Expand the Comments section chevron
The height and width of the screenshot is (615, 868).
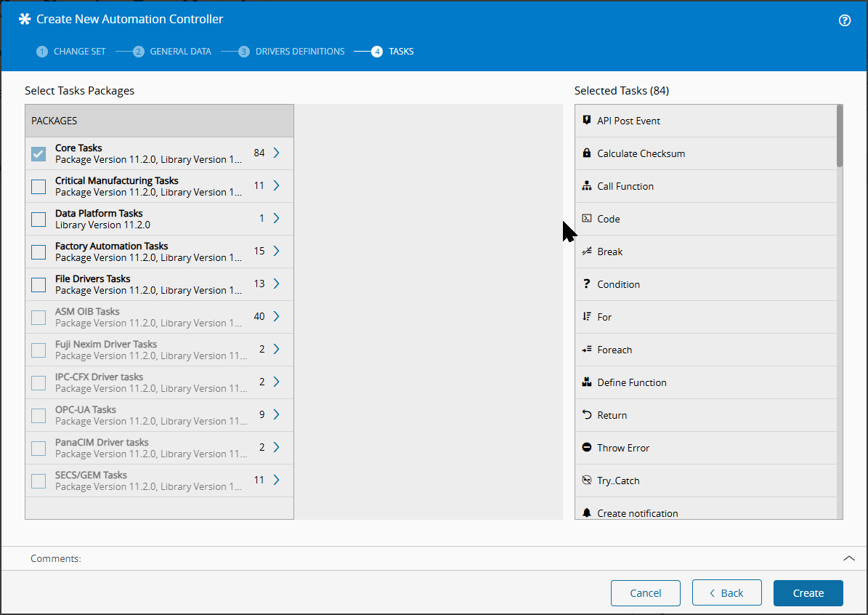[848, 558]
